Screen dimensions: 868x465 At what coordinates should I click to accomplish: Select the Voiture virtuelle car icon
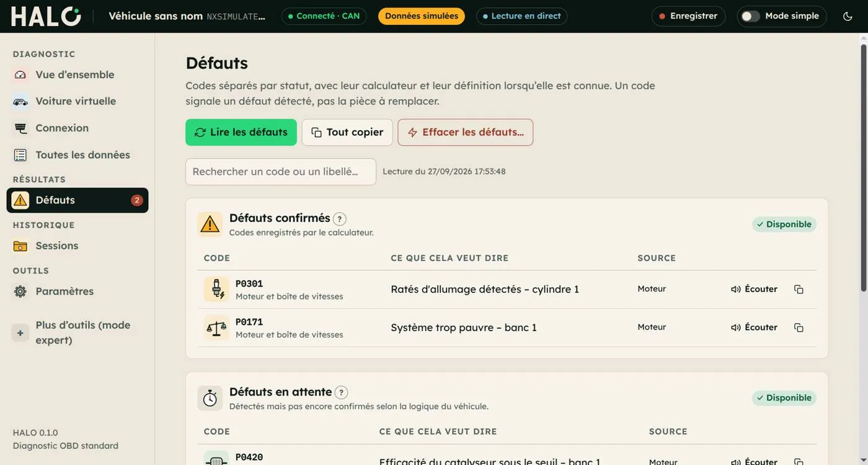[x=20, y=101]
